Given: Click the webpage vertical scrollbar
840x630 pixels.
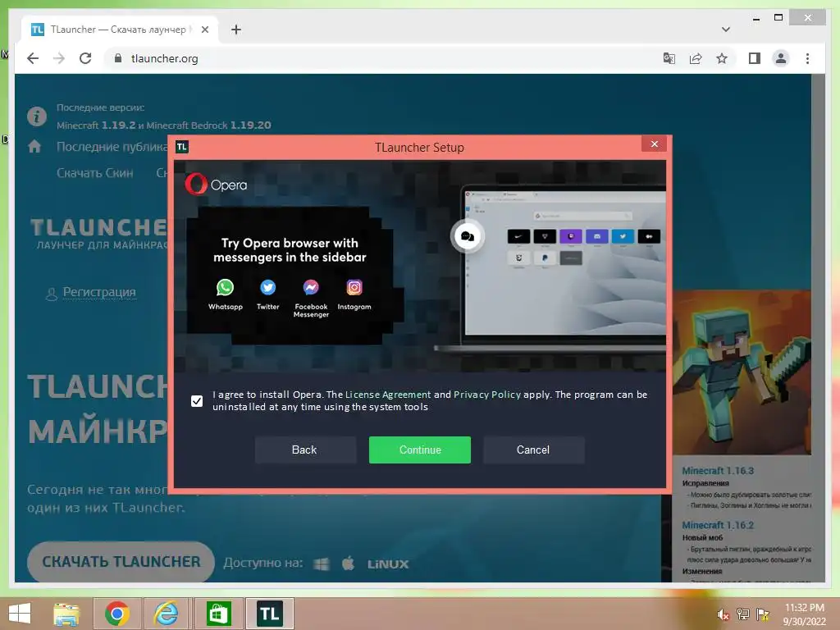Looking at the screenshot, I should point(818,328).
